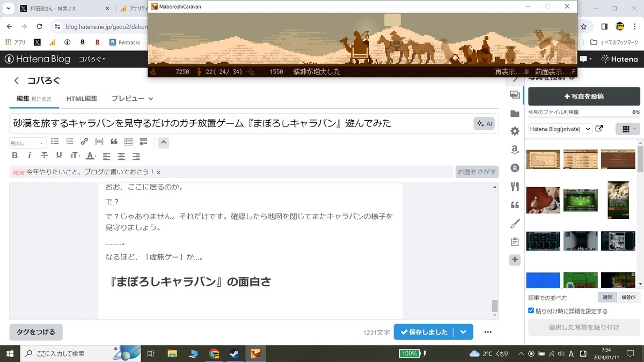Open the gourmet fork-knife sidebar icon
Screen dimensions: 644x362
point(515,186)
